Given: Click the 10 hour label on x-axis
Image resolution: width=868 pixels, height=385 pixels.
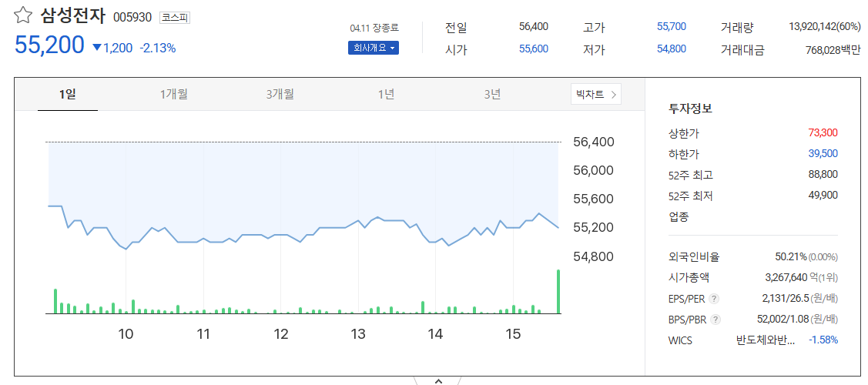Looking at the screenshot, I should pos(126,333).
